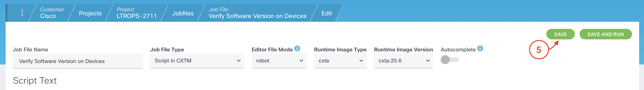The image size is (644, 90).
Task: Go to the Jobfiles breadcrumb
Action: tap(183, 13)
